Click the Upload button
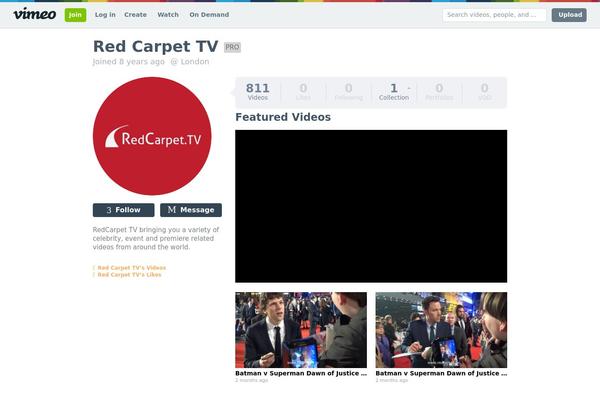Screen dimensions: 600x400 569,15
